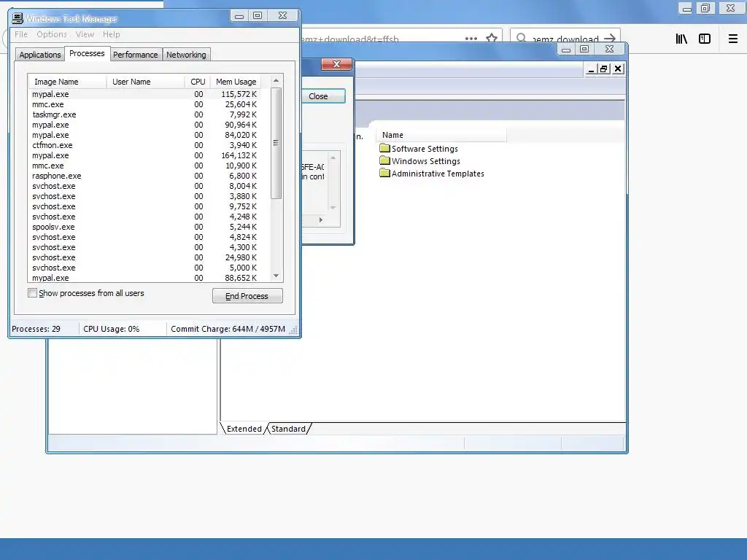The width and height of the screenshot is (747, 560).
Task: Toggle the browser sidebar icon
Action: click(705, 39)
